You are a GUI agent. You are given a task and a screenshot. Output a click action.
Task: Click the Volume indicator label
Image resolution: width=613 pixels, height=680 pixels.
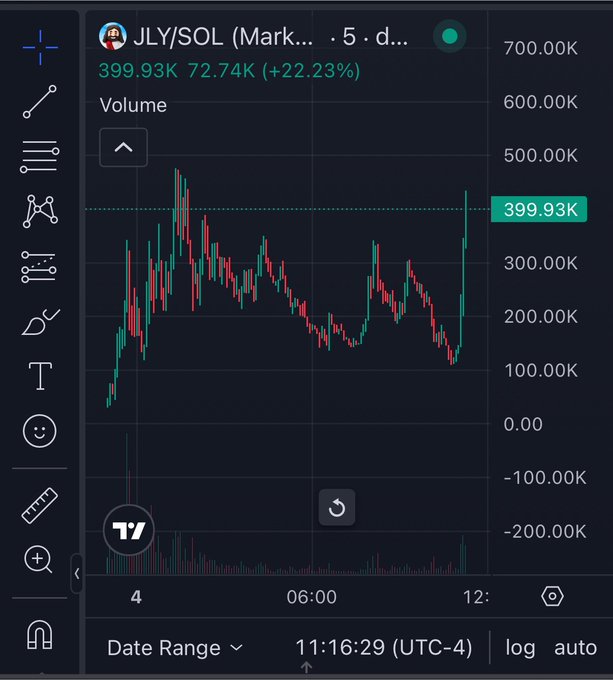click(133, 105)
